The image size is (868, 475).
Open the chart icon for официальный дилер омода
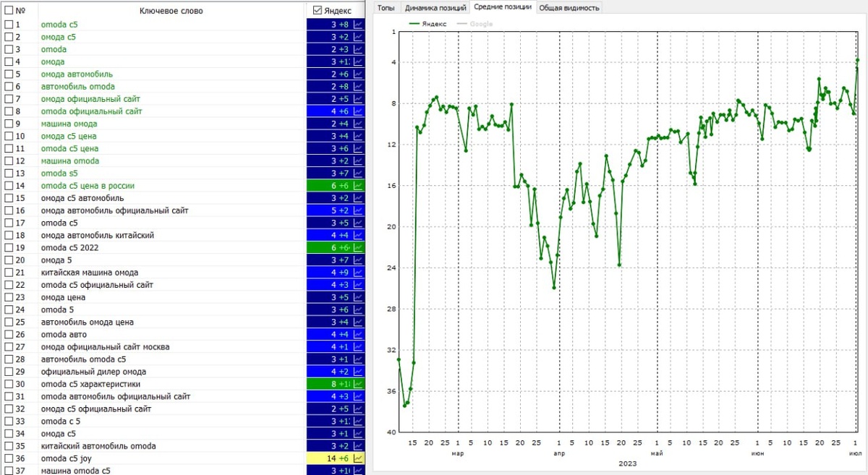coord(358,372)
